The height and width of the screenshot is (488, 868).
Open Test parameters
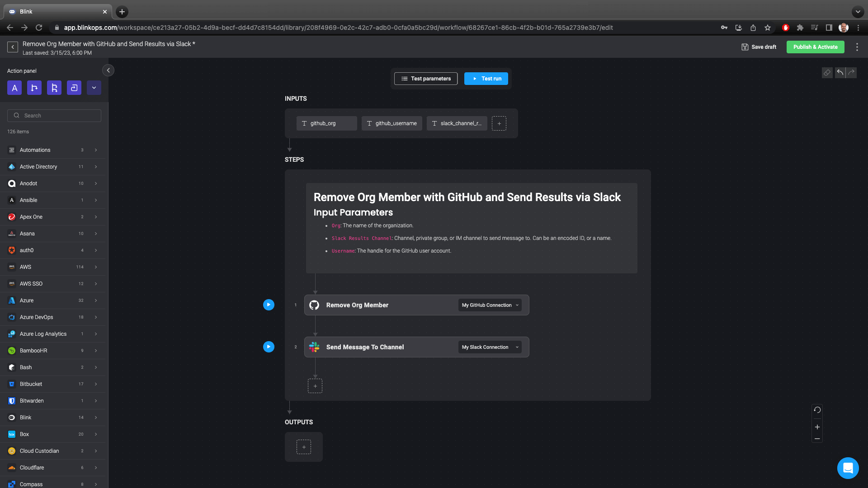point(426,79)
